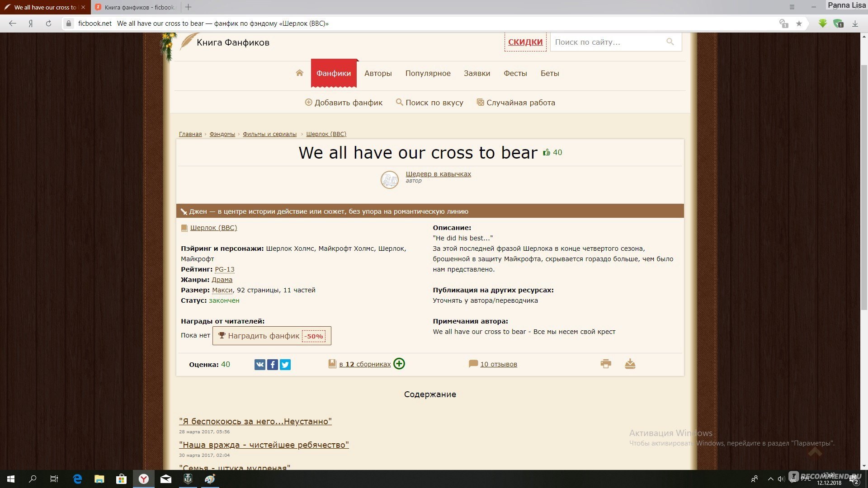Click the download icon for this fanfic
868x488 pixels.
pos(630,363)
